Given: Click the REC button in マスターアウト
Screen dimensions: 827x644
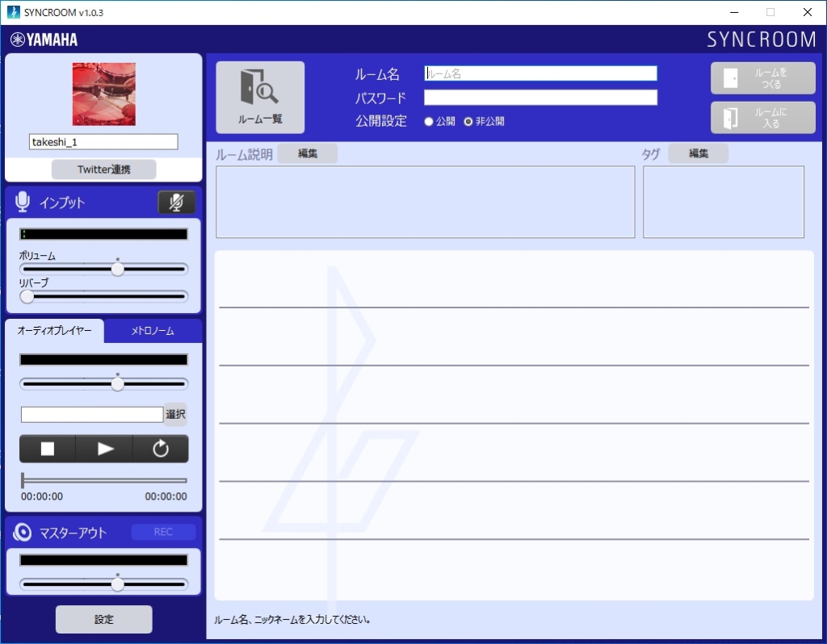Looking at the screenshot, I should pyautogui.click(x=163, y=532).
